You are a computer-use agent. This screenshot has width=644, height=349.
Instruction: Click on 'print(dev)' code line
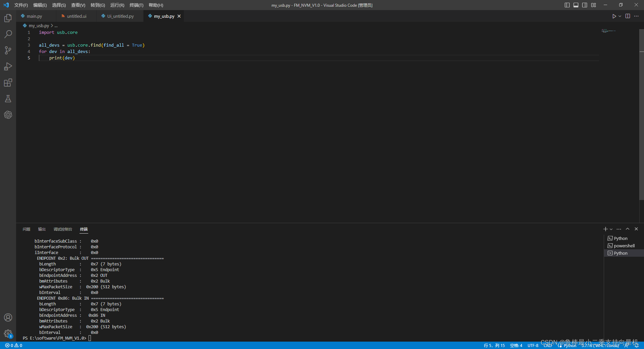click(62, 58)
